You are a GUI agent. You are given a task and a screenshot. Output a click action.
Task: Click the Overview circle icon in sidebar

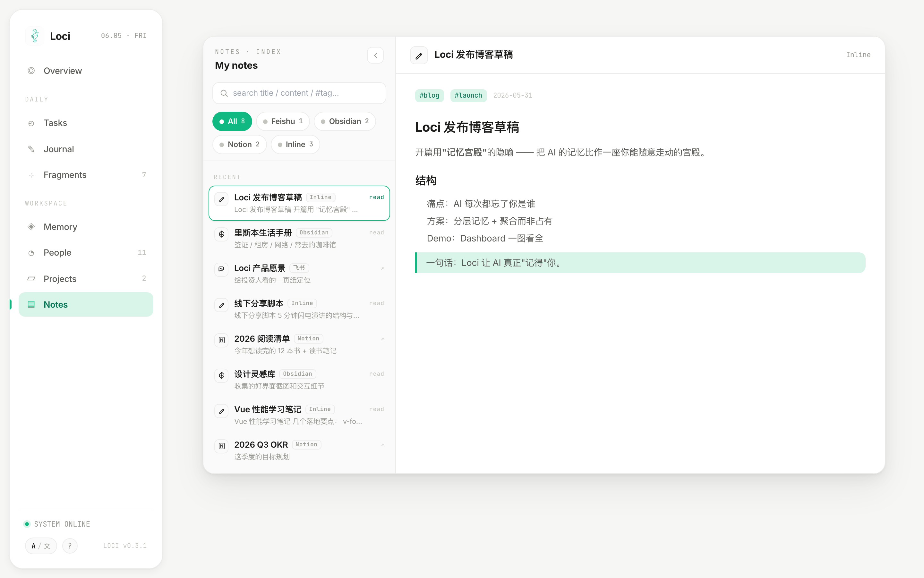point(31,71)
